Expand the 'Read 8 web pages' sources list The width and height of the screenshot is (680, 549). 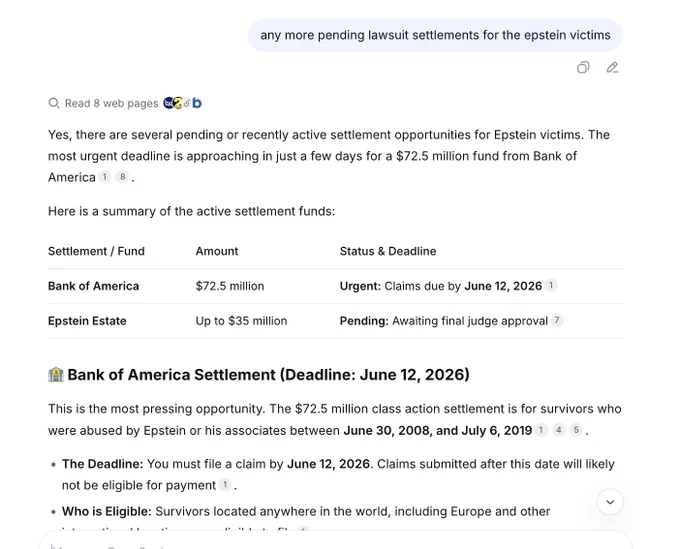pos(111,103)
